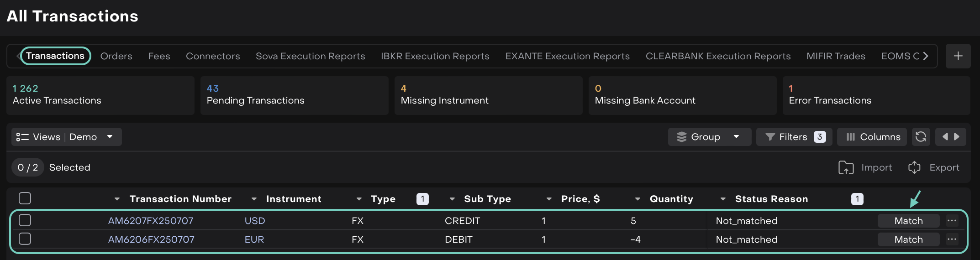Open the Sova Execution Reports tab
The height and width of the screenshot is (260, 980).
tap(310, 56)
